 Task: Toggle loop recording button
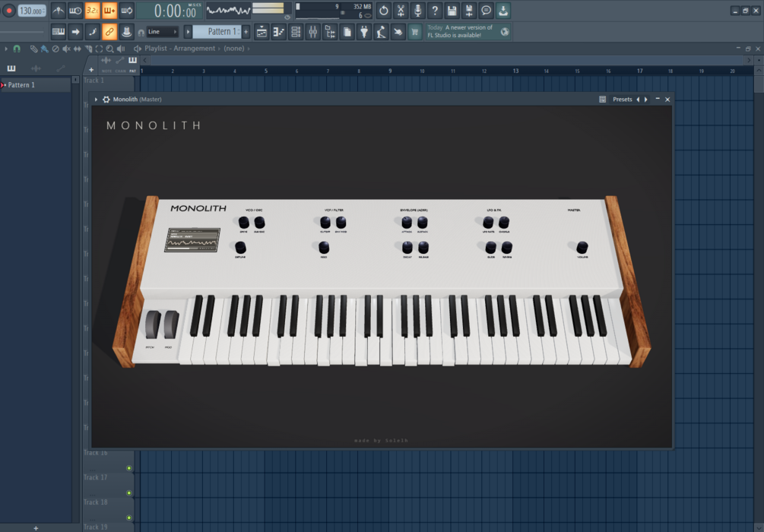tap(126, 10)
